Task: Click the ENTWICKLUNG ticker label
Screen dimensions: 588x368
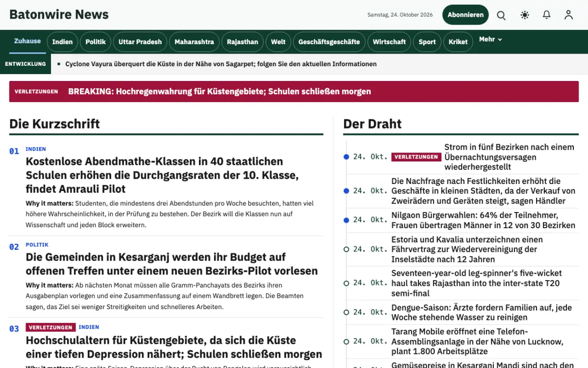Action: tap(25, 64)
